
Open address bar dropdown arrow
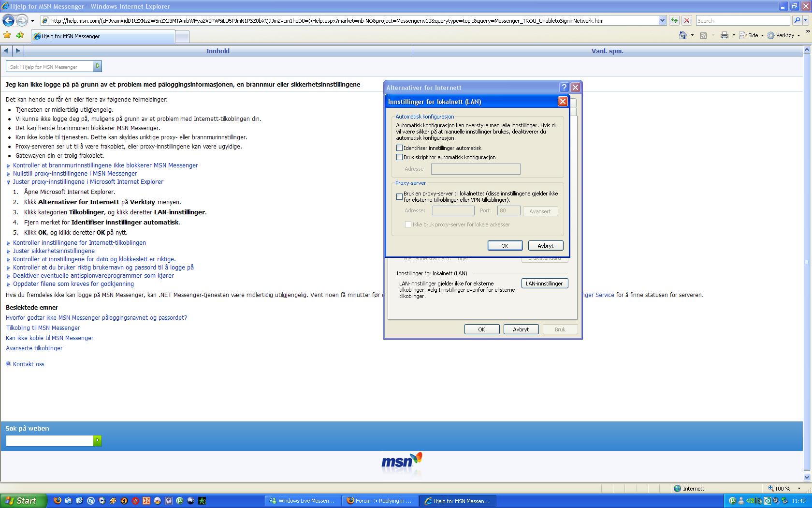click(x=662, y=20)
